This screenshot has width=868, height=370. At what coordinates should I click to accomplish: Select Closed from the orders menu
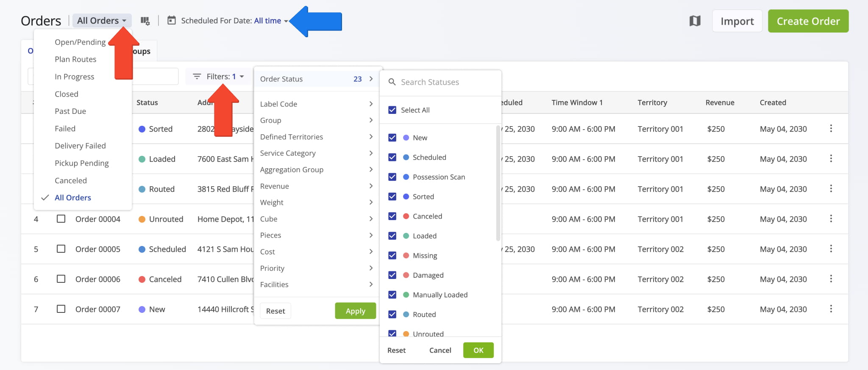click(67, 94)
